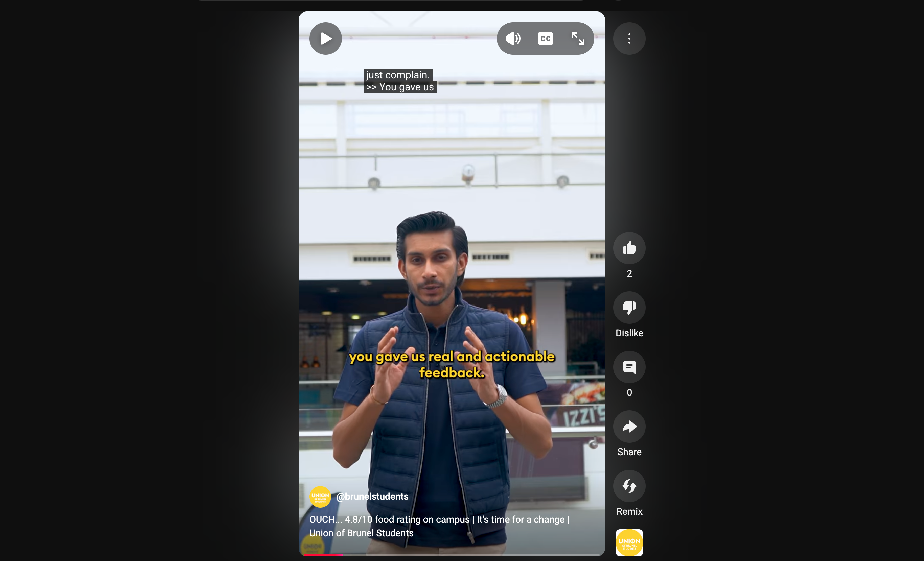924x561 pixels.
Task: Open the Union sound thumbnail at bottom right
Action: (629, 542)
